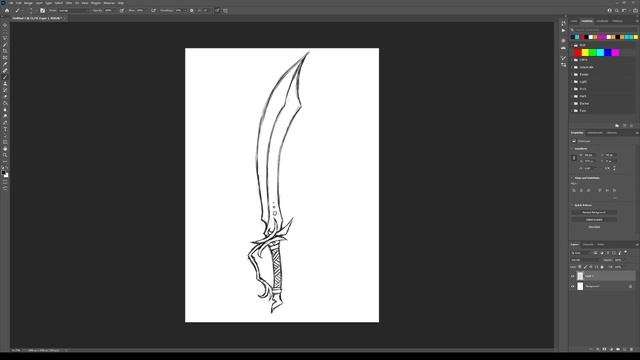Toggle lock transparent pixels
Image resolution: width=640 pixels, height=360 pixels.
coord(580,267)
